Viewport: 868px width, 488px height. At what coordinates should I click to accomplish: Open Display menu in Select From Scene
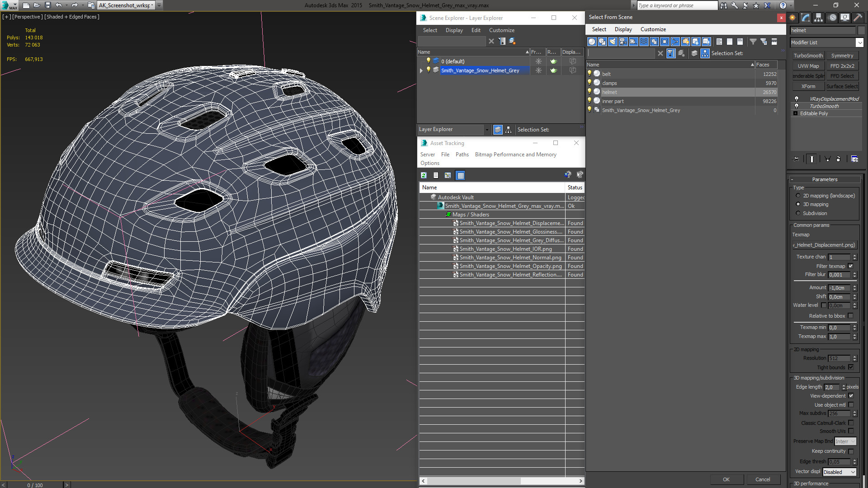[x=623, y=29]
